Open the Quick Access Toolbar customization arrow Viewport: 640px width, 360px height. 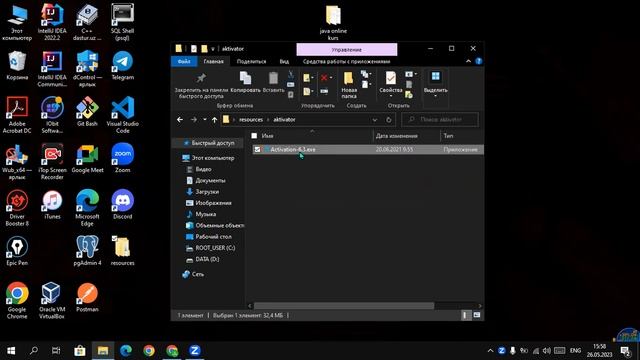pos(213,49)
